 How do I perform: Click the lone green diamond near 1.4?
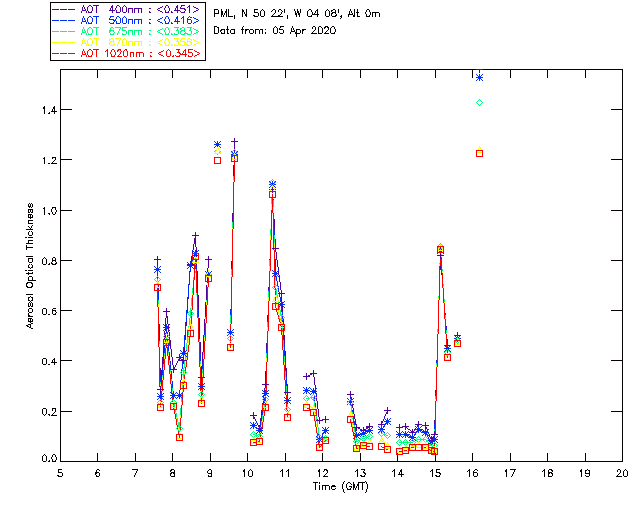(x=480, y=102)
